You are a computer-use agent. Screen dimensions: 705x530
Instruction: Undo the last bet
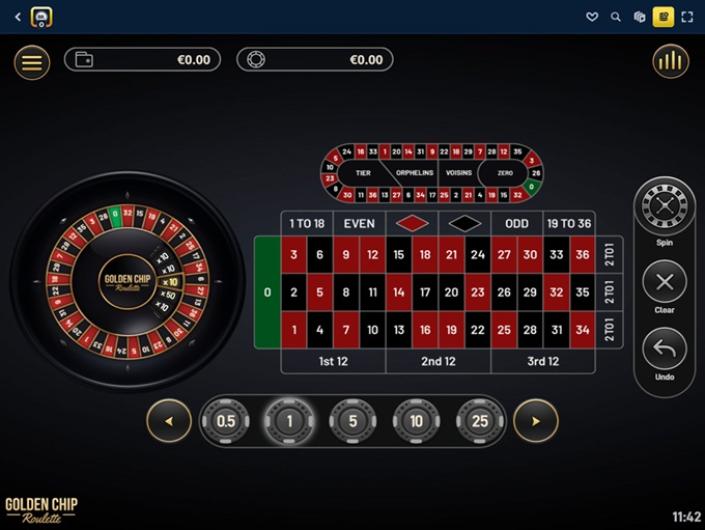(x=665, y=349)
